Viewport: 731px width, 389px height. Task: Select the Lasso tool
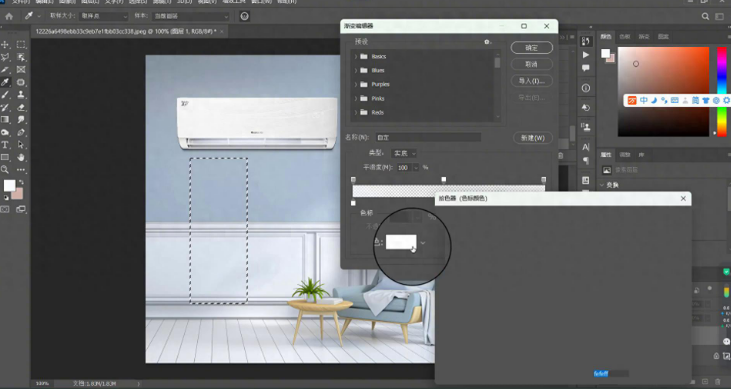5,57
